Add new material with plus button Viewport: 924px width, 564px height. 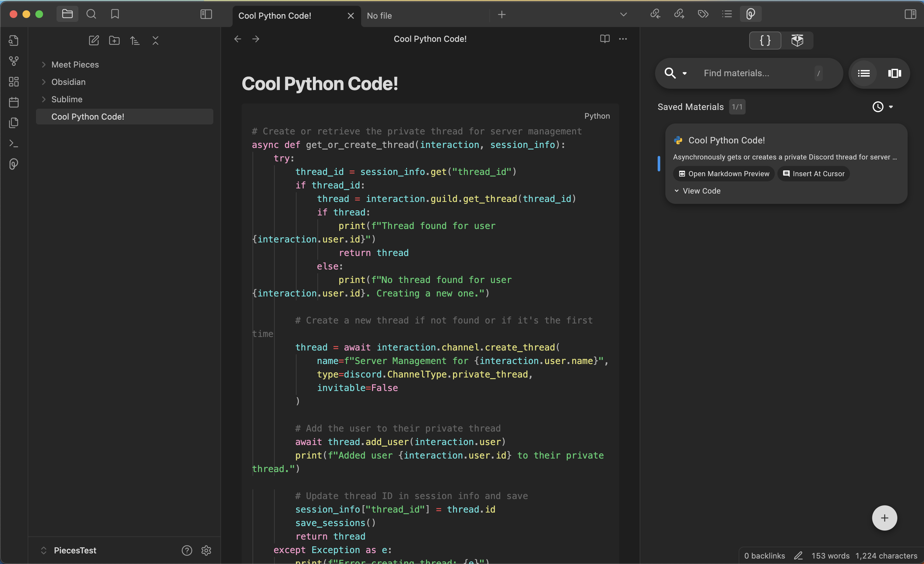884,518
